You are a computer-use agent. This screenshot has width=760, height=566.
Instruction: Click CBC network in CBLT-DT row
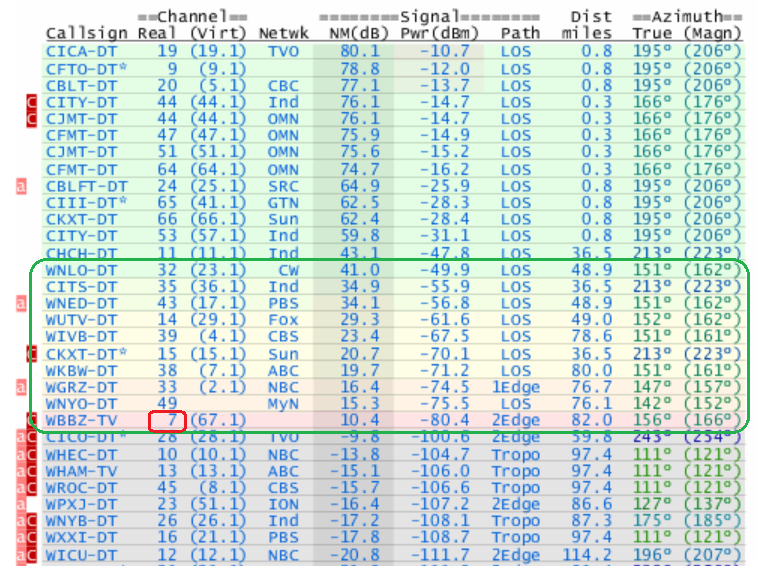click(283, 86)
